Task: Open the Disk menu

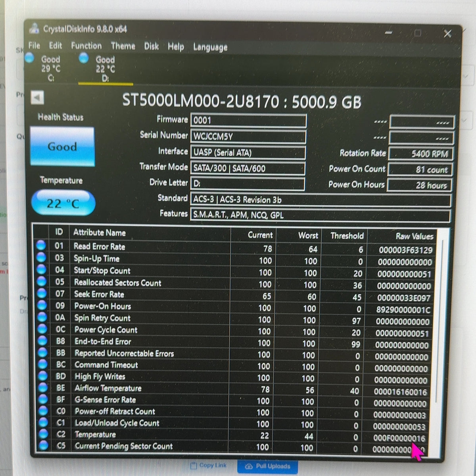Action: point(151,46)
